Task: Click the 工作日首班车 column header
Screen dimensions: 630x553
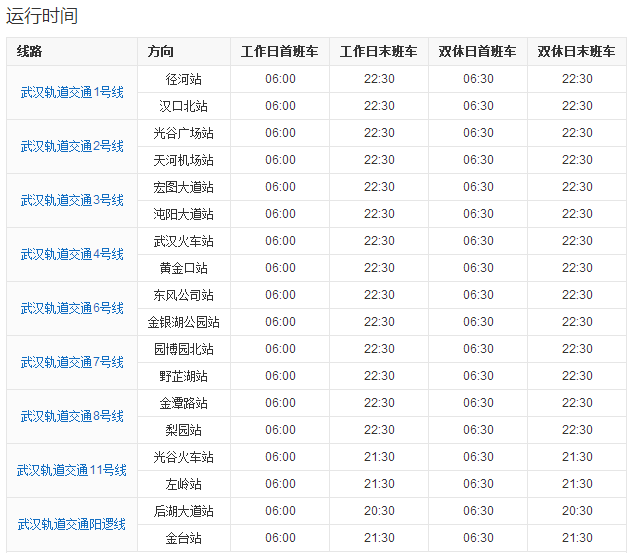Action: (280, 51)
